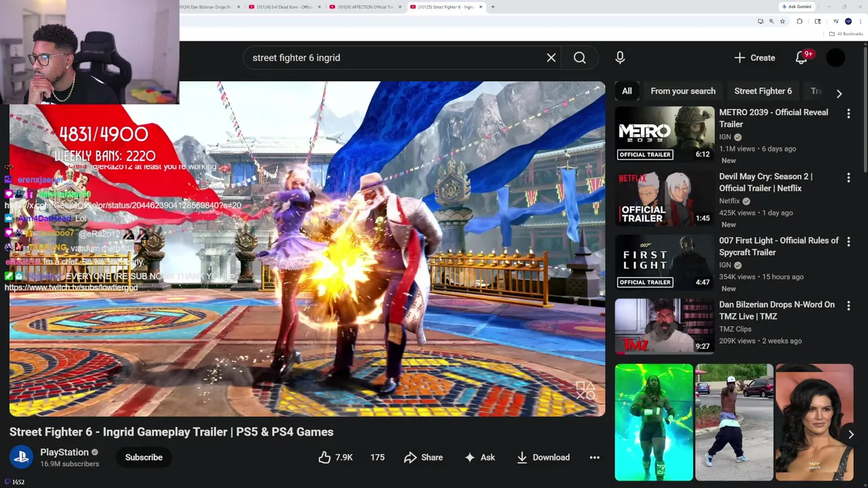Click the video title text
Viewport: 868px width, 488px height.
coord(172,432)
